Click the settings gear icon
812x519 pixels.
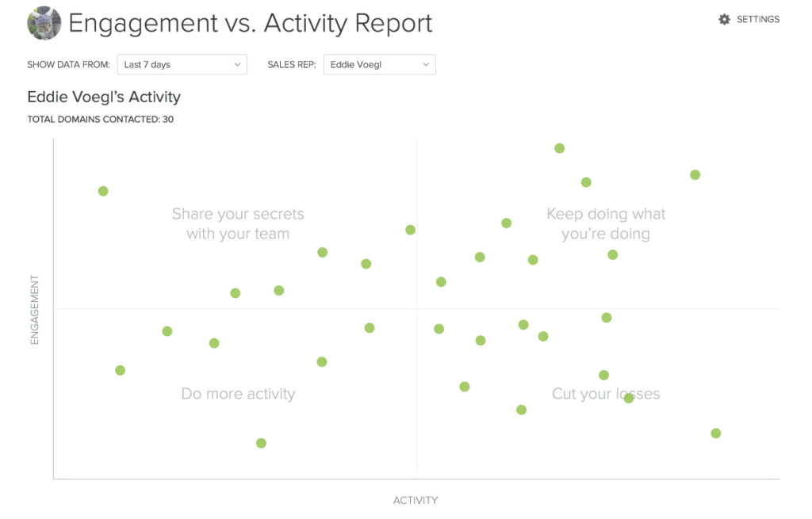pos(724,20)
